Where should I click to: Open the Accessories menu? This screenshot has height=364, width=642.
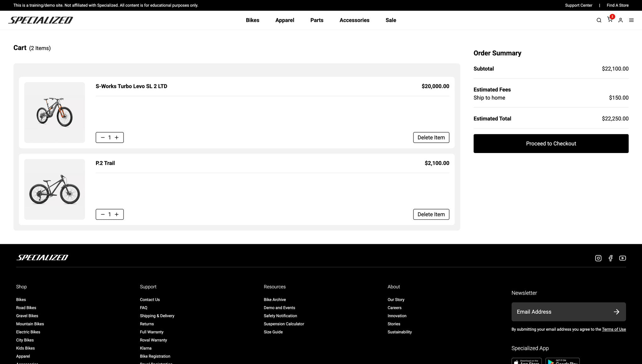354,20
